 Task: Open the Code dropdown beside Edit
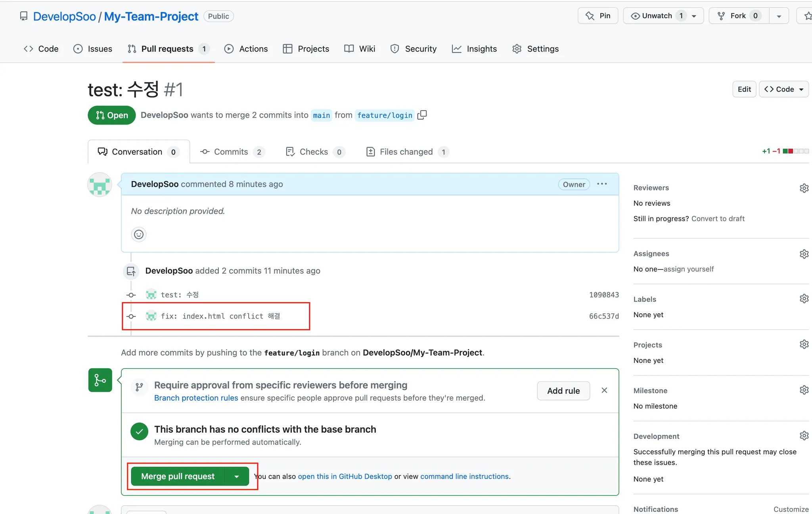[784, 89]
